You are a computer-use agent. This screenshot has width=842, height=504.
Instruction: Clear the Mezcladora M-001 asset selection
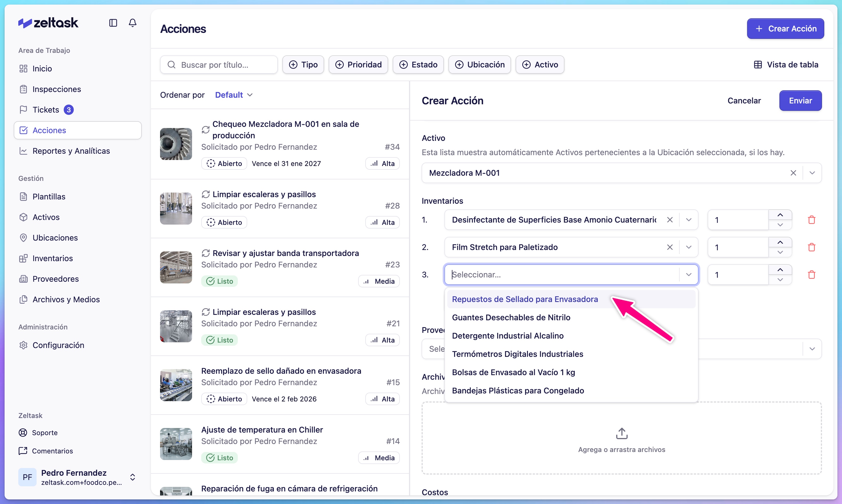(x=793, y=173)
